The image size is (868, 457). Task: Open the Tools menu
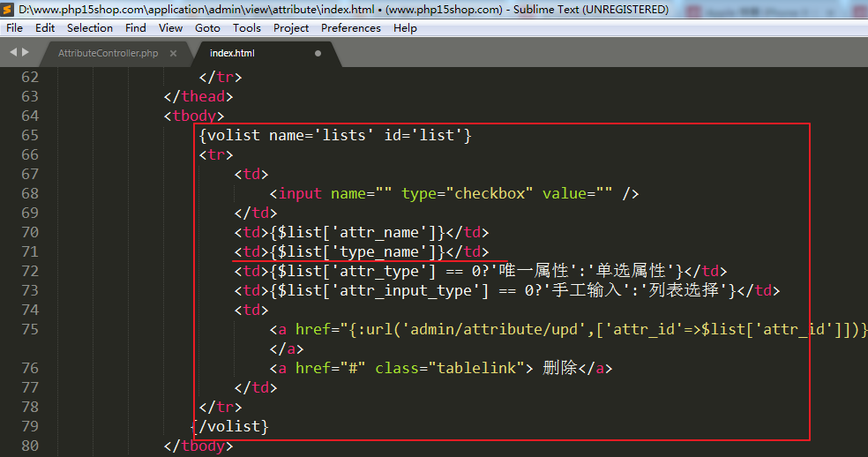pyautogui.click(x=247, y=28)
